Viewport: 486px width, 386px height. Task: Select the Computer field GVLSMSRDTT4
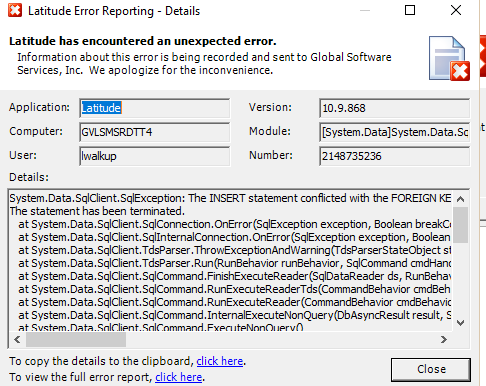pos(155,132)
